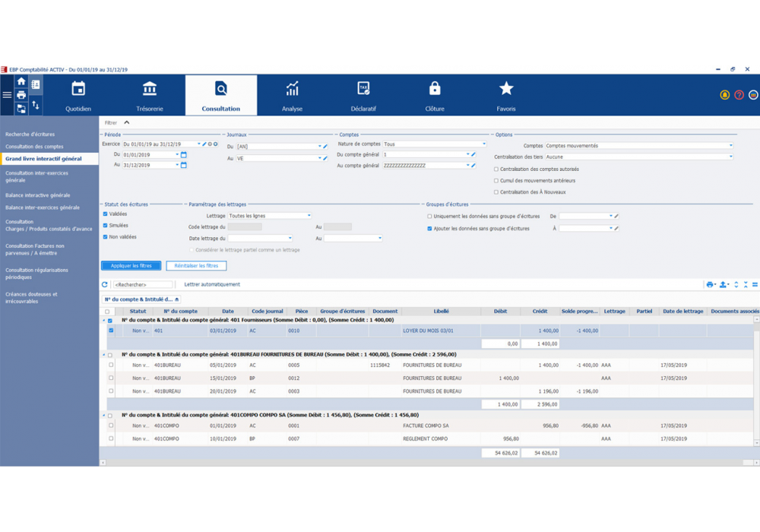Select Balance interactive générale in sidebar
Image resolution: width=760 pixels, height=532 pixels.
point(38,195)
